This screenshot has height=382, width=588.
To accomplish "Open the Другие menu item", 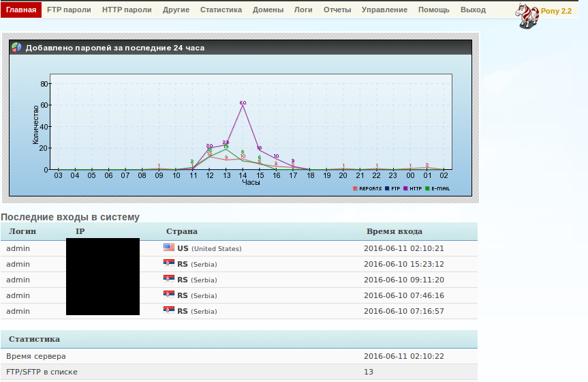I will [x=176, y=10].
